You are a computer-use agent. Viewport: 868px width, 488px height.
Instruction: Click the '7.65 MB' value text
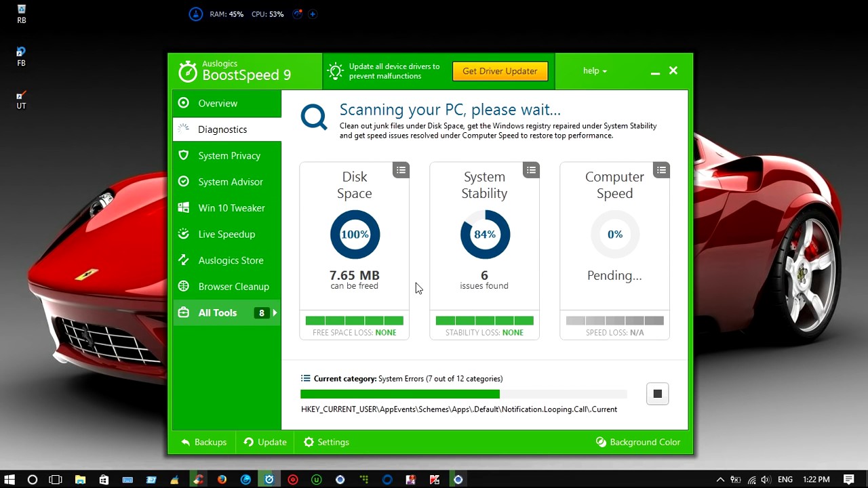click(x=355, y=275)
